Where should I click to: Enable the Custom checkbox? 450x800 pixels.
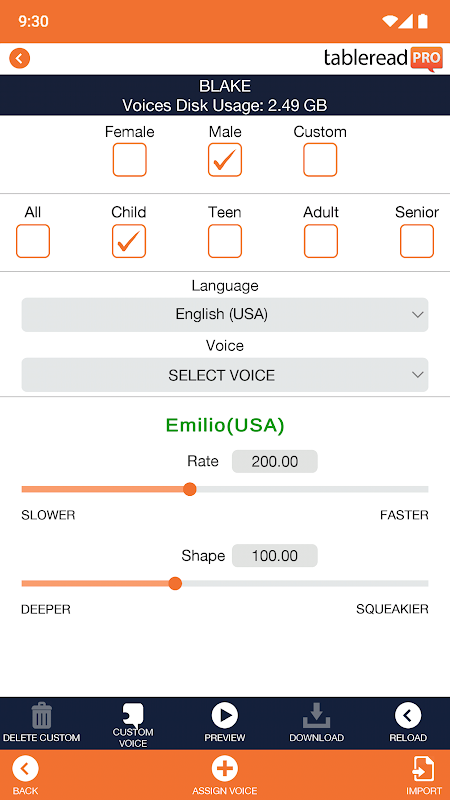tap(320, 160)
